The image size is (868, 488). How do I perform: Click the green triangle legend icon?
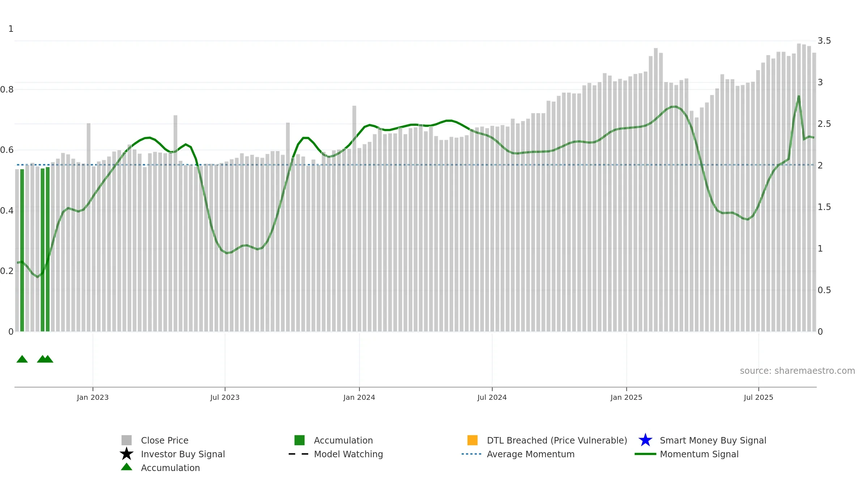pos(127,467)
